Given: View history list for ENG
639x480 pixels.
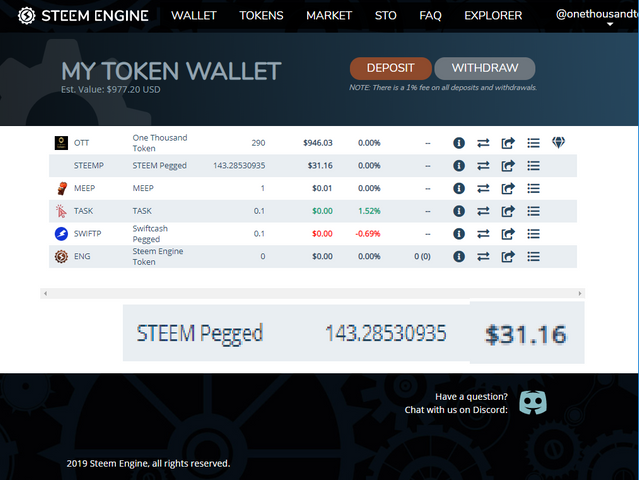Looking at the screenshot, I should pyautogui.click(x=533, y=256).
